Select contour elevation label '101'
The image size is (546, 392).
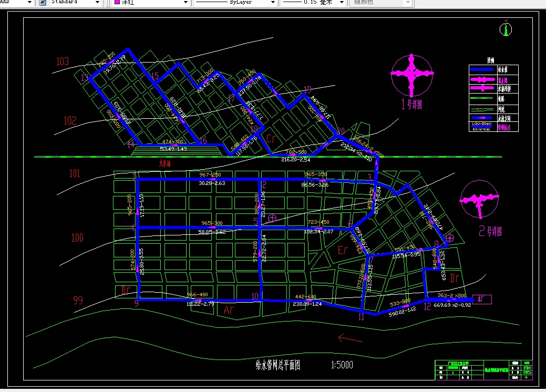click(75, 173)
